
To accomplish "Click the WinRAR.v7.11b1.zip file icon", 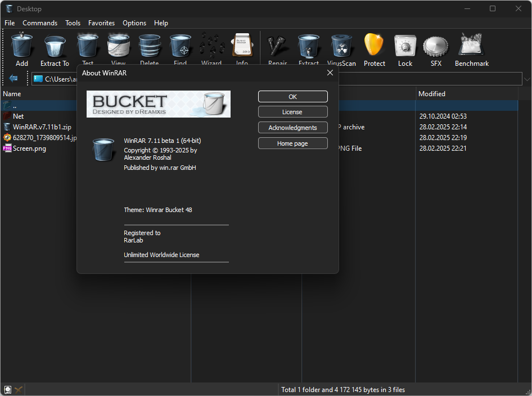I will [x=7, y=127].
